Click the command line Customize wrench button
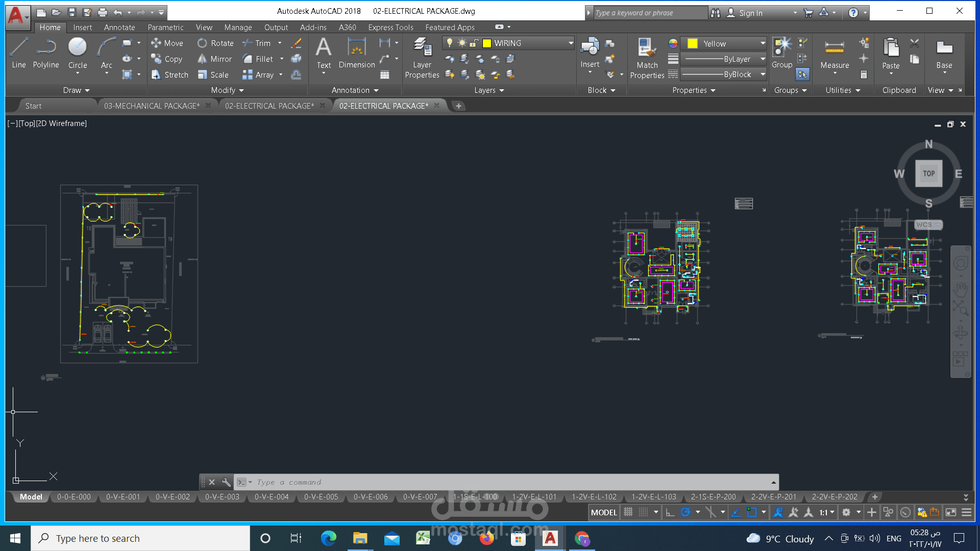Viewport: 980px width, 551px height. click(226, 482)
